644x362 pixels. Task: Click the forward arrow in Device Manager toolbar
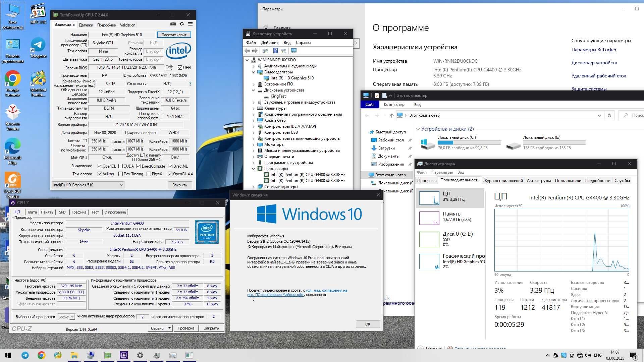255,51
